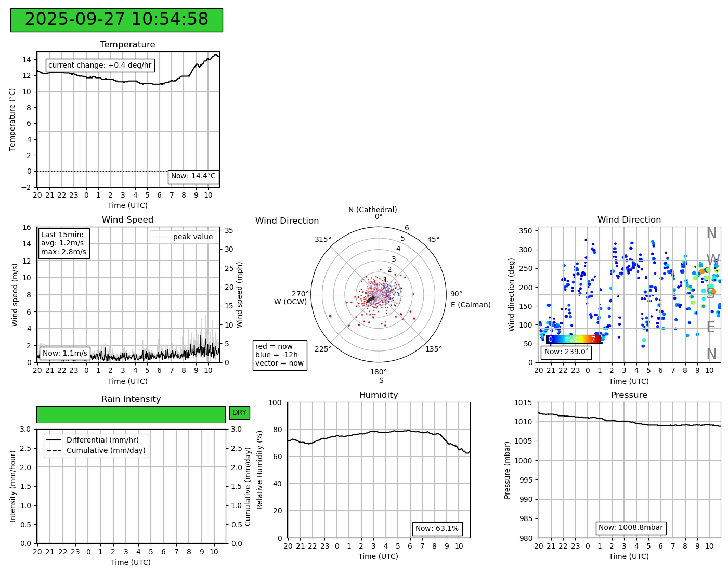Click the black wind vector in polar plot

coord(371,299)
